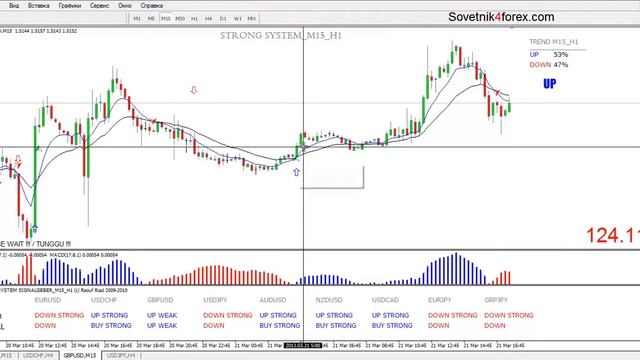Open the Справка menu

(152, 6)
